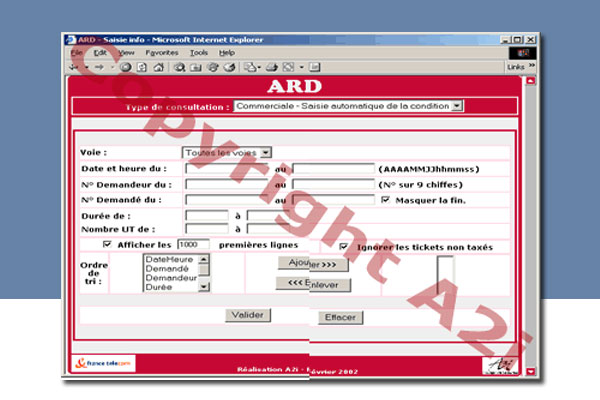Click the Valider button
Screen dimensions: 600x400
(x=248, y=315)
